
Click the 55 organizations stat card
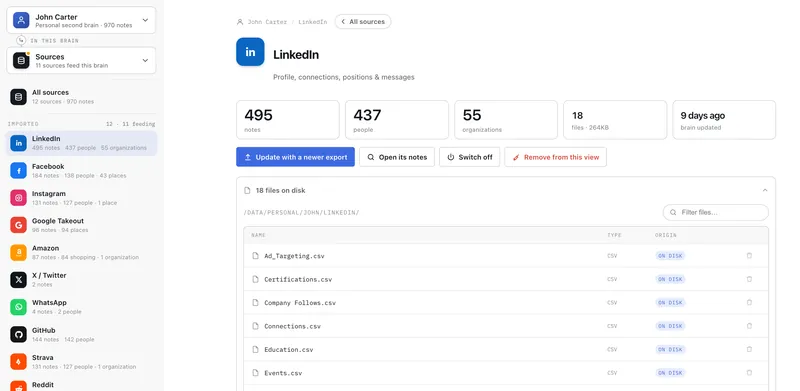point(506,120)
